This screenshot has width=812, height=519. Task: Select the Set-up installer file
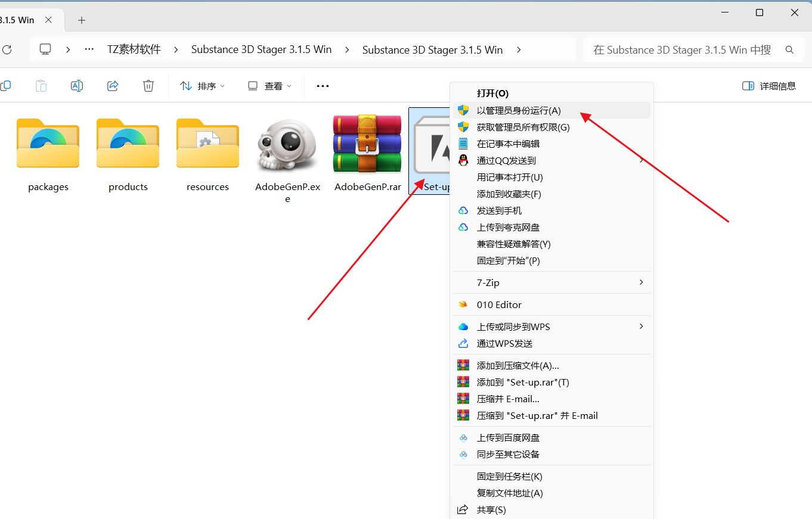pyautogui.click(x=430, y=151)
